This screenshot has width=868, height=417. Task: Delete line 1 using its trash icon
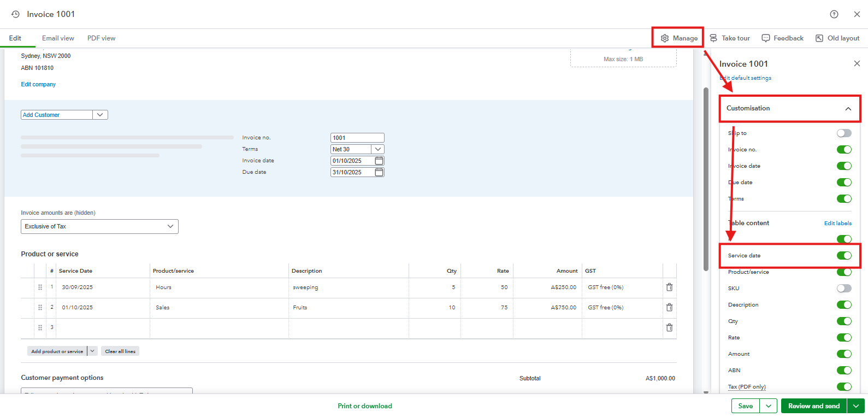[x=669, y=287]
